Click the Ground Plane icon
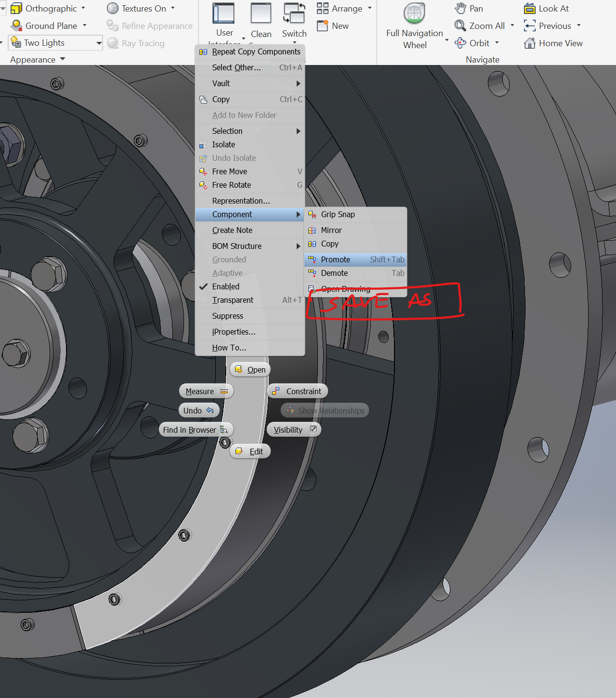The image size is (616, 698). [16, 26]
